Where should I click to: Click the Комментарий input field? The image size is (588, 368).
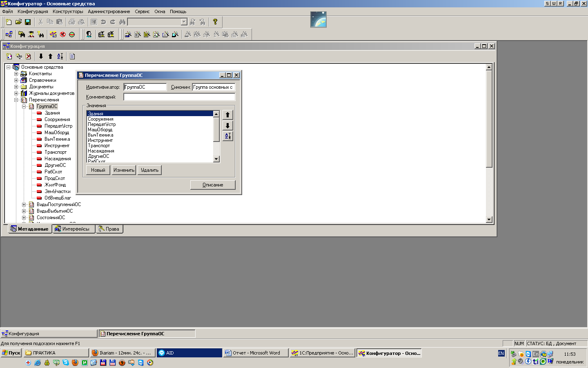click(x=179, y=97)
